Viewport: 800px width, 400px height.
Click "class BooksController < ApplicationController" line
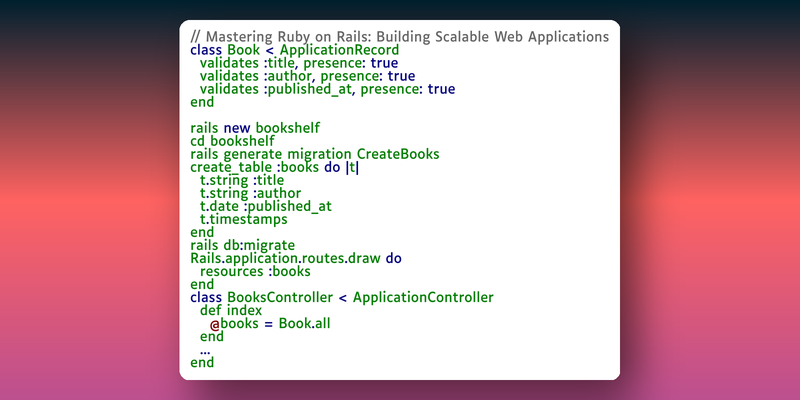click(342, 297)
